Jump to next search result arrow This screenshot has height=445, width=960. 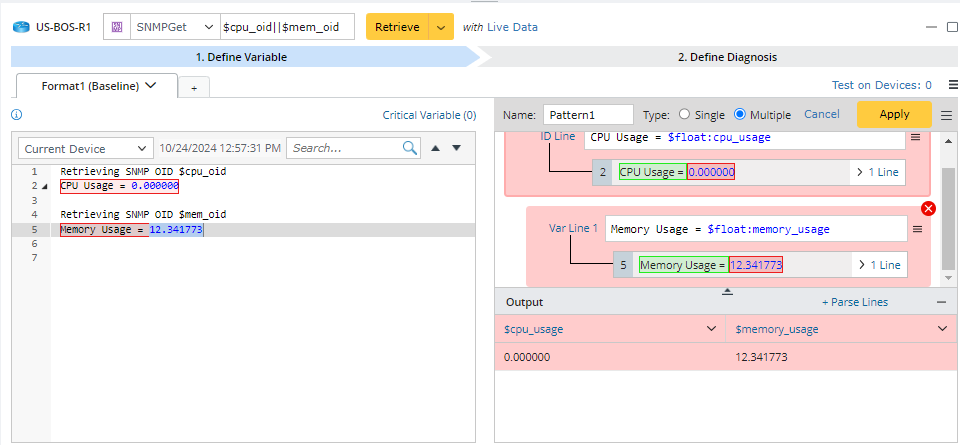point(457,148)
